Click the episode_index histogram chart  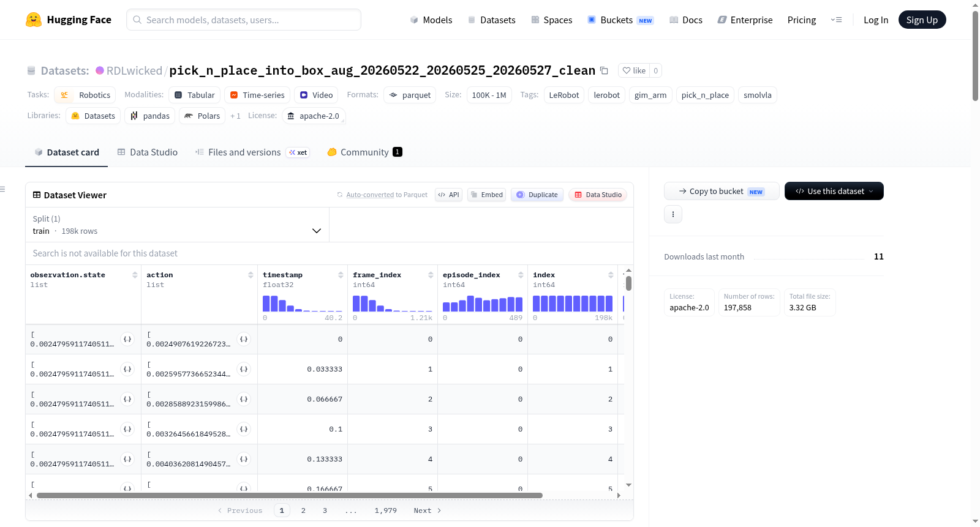pyautogui.click(x=483, y=304)
